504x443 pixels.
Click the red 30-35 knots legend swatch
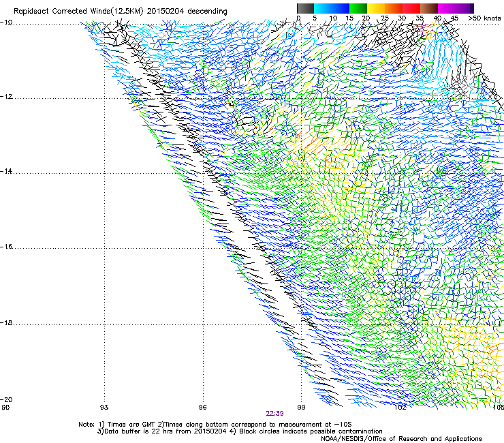pos(411,8)
